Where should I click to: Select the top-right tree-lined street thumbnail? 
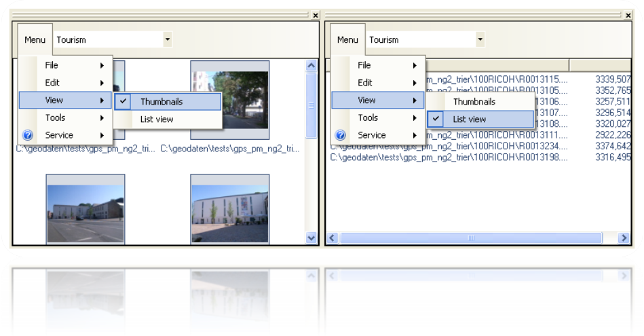click(x=229, y=99)
